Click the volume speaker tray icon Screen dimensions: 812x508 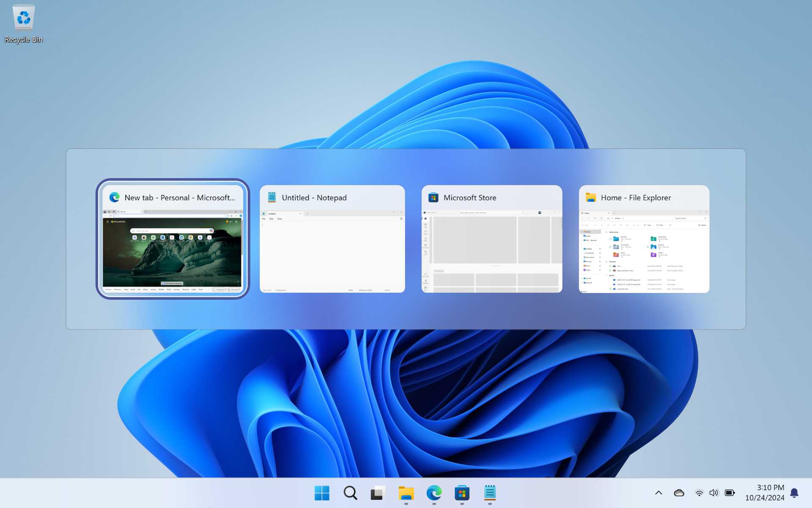click(x=714, y=493)
